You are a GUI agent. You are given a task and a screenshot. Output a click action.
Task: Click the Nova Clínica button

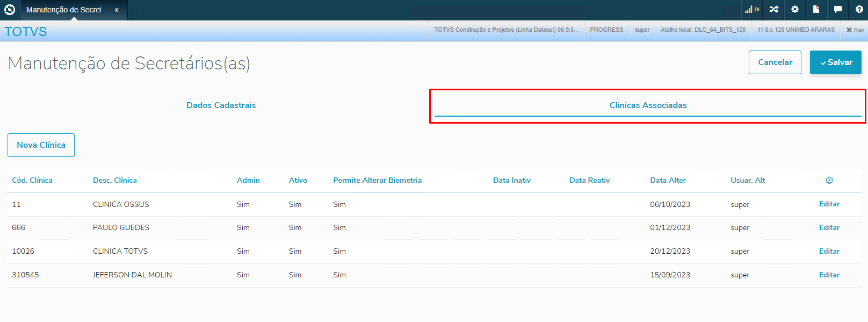pos(41,145)
